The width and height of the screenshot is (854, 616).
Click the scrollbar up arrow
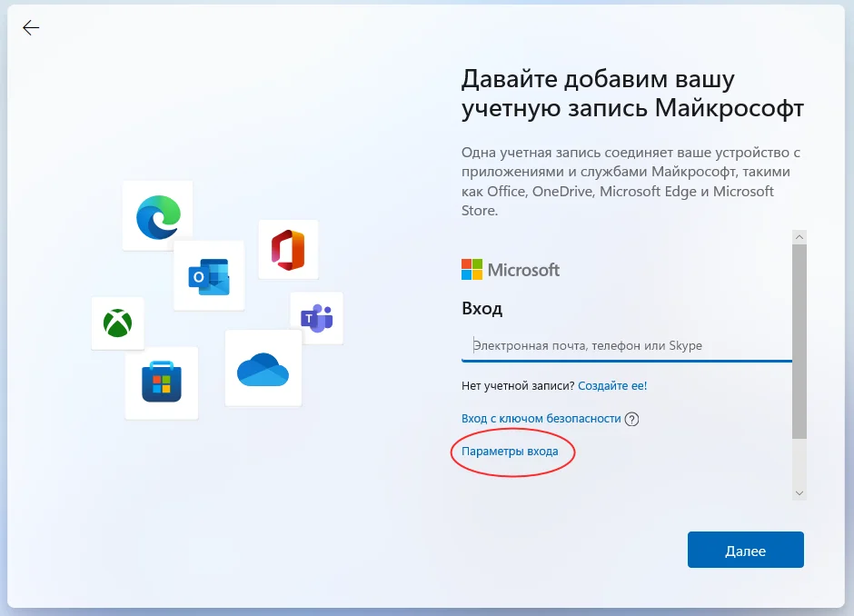(799, 236)
